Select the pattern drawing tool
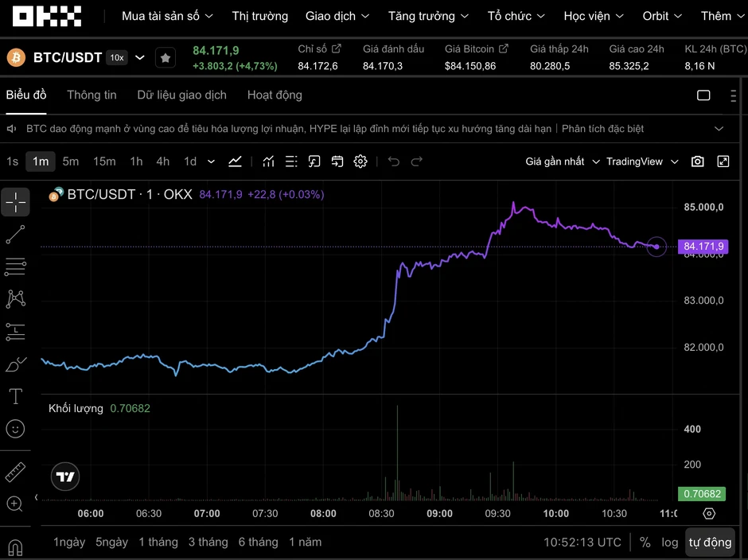The height and width of the screenshot is (560, 748). tap(16, 298)
